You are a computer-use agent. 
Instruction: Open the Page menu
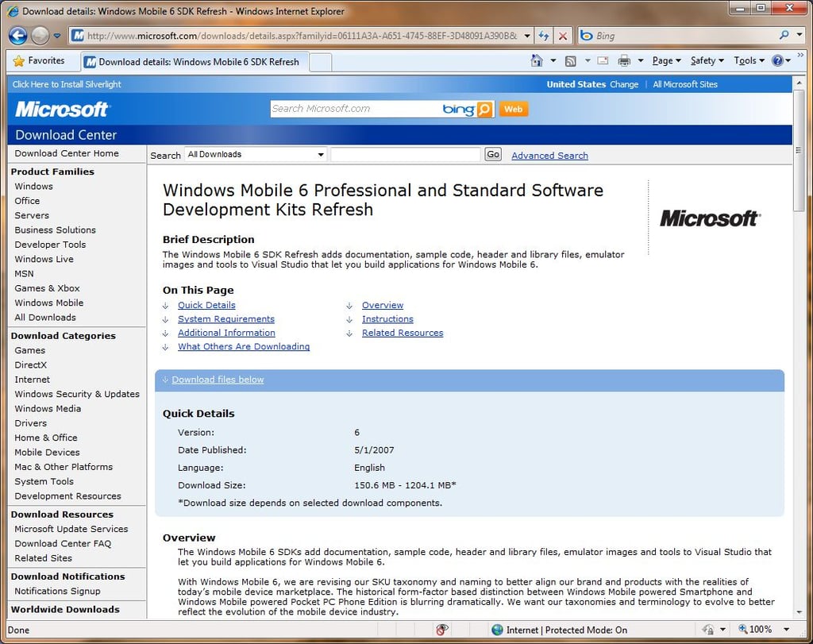(x=666, y=60)
